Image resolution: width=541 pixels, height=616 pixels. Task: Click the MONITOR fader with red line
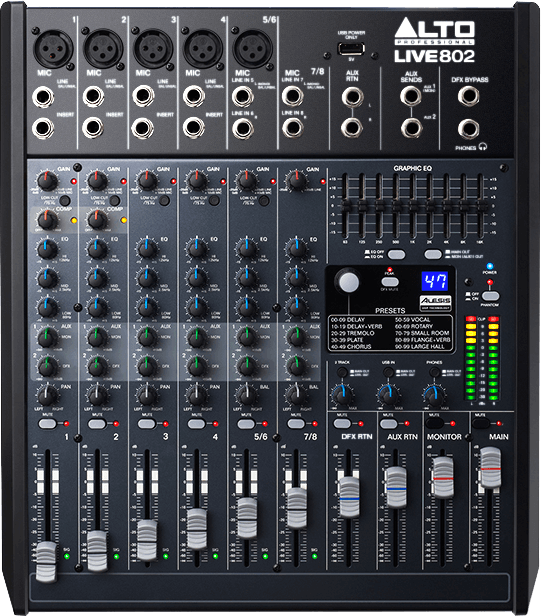tap(443, 477)
